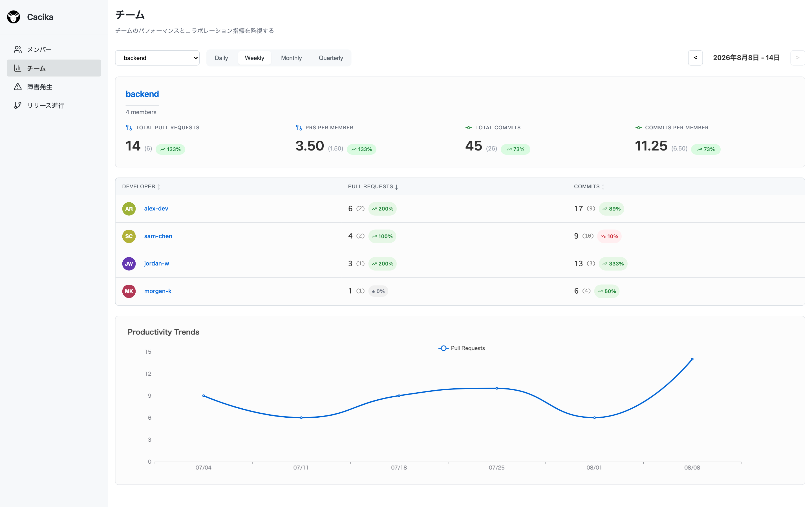Click the AR avatar for alex-dev
The image size is (812, 507).
[x=129, y=209]
